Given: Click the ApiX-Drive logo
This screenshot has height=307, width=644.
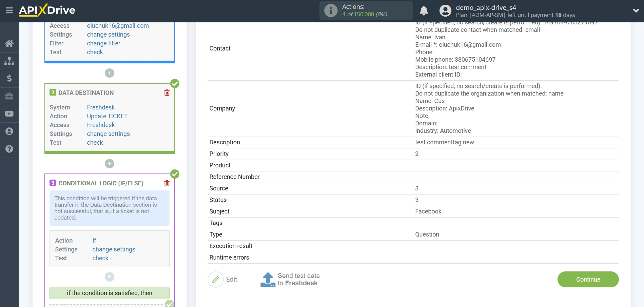Looking at the screenshot, I should pyautogui.click(x=47, y=10).
